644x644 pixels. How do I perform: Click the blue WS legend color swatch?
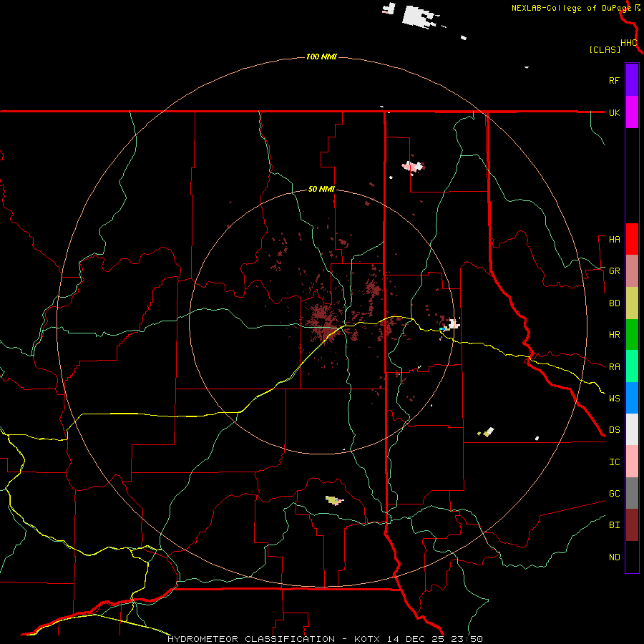point(632,398)
